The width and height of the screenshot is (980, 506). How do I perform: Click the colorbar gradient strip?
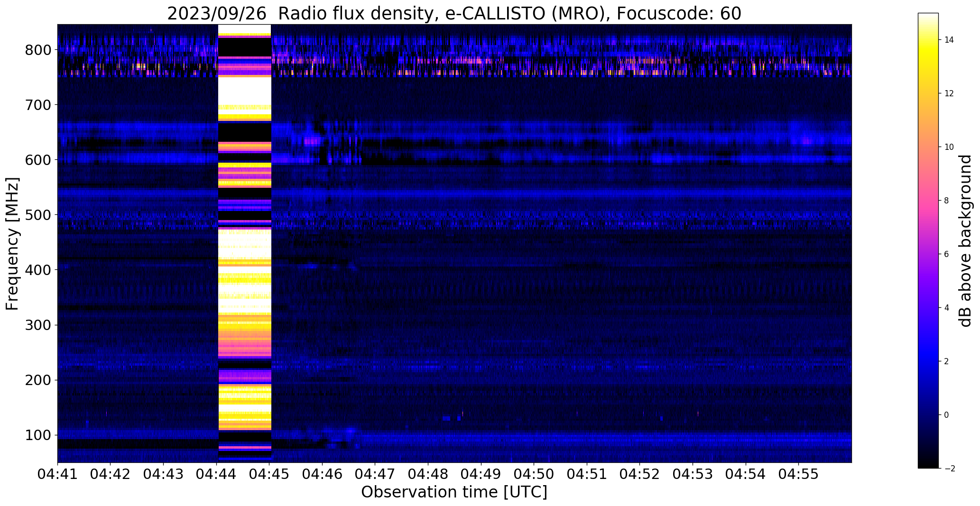(x=928, y=240)
